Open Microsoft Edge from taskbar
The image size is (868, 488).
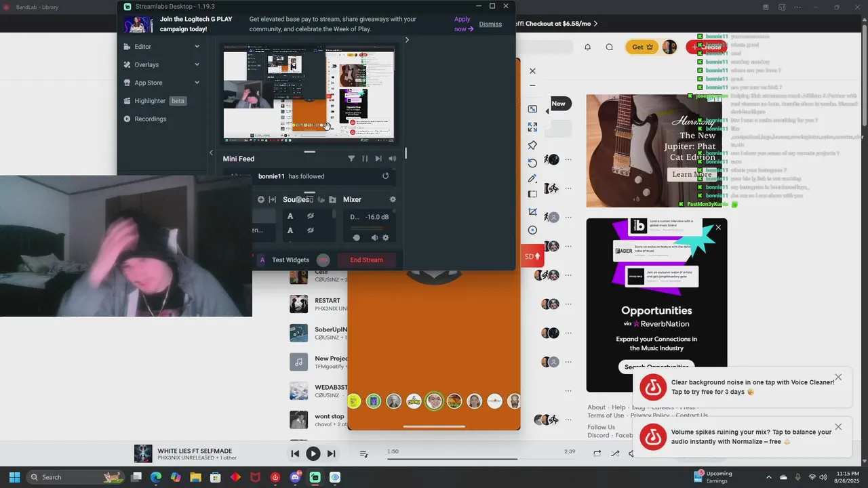[156, 477]
